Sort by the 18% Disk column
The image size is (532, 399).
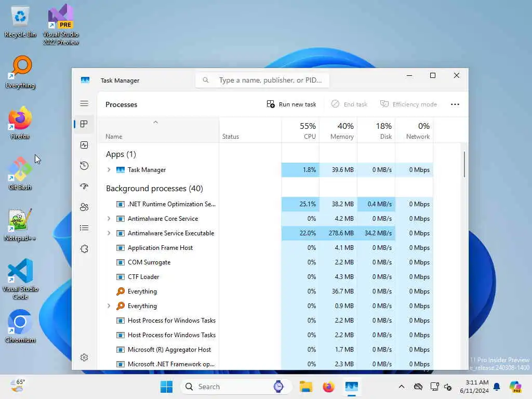(x=376, y=130)
